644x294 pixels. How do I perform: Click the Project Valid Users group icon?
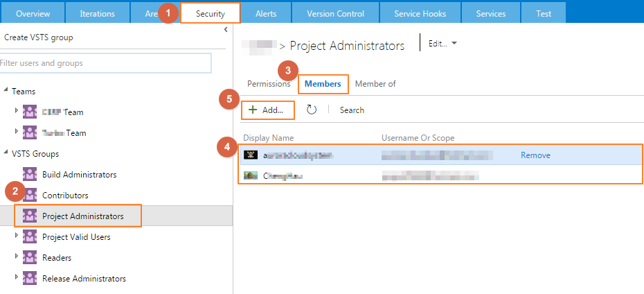click(x=30, y=237)
